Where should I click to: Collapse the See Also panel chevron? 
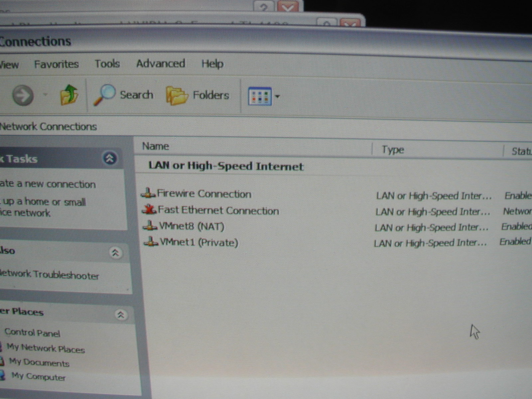tap(115, 253)
